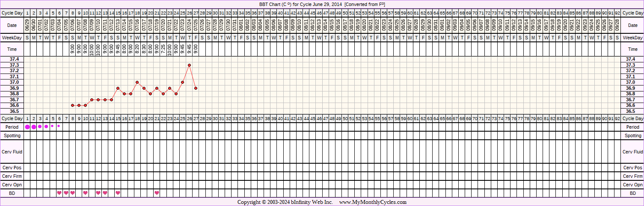This screenshot has height=206, width=644.
Task: Click the BBT Chart title text
Action: tap(322, 4)
